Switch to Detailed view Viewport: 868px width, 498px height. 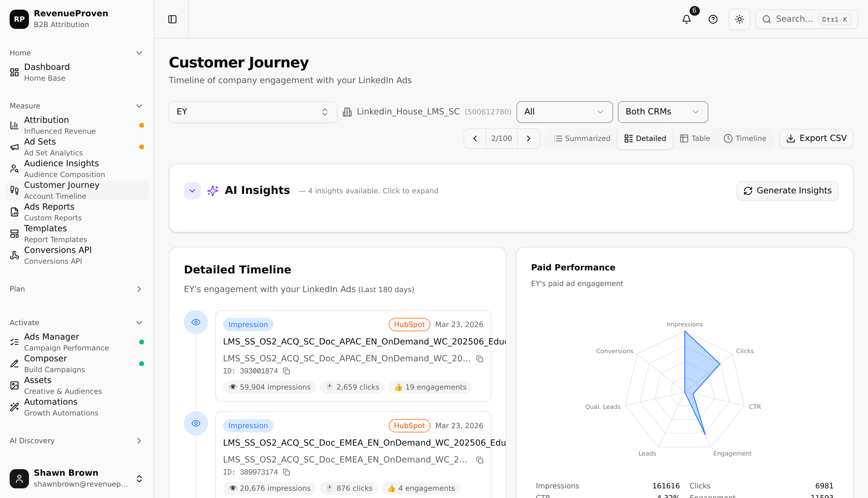pyautogui.click(x=645, y=138)
